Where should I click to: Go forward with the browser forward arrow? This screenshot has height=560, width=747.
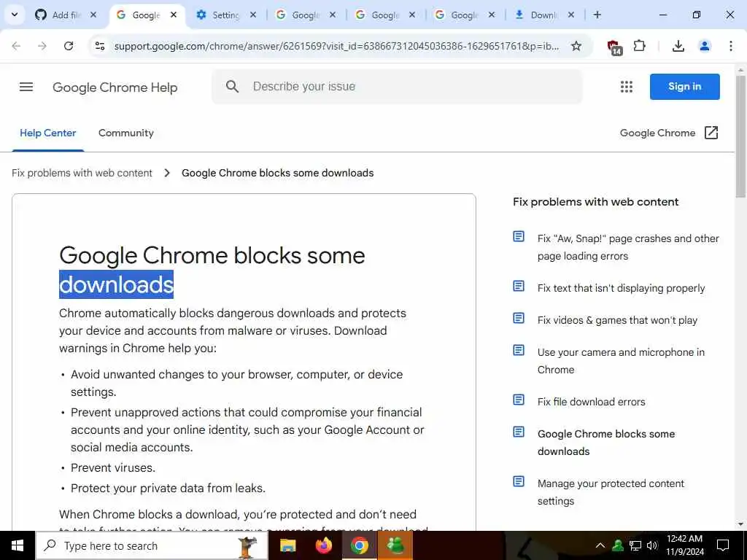point(42,46)
